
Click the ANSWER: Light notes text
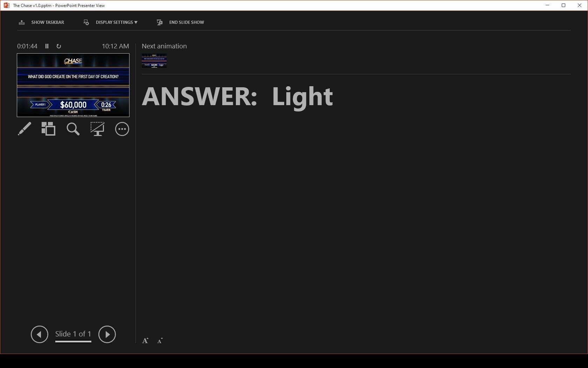pyautogui.click(x=237, y=96)
